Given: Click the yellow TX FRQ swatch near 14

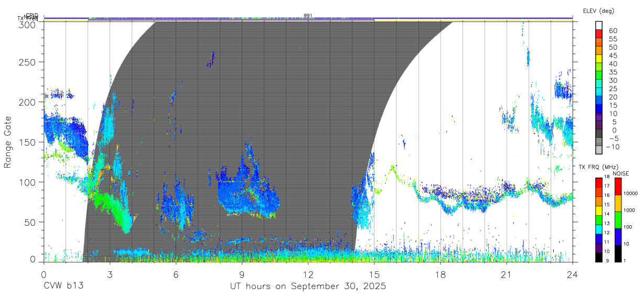Looking at the screenshot, I should pyautogui.click(x=598, y=211).
